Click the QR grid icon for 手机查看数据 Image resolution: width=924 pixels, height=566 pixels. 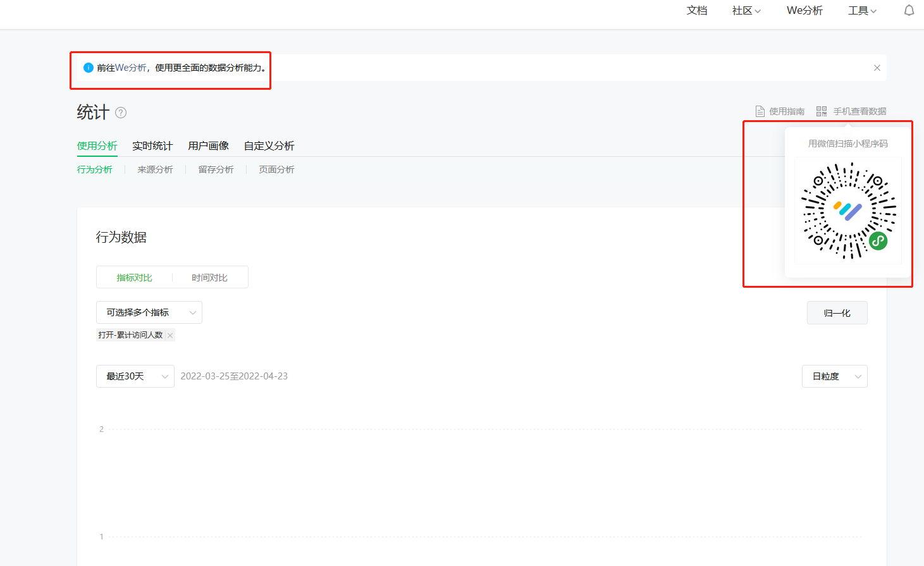[x=822, y=111]
